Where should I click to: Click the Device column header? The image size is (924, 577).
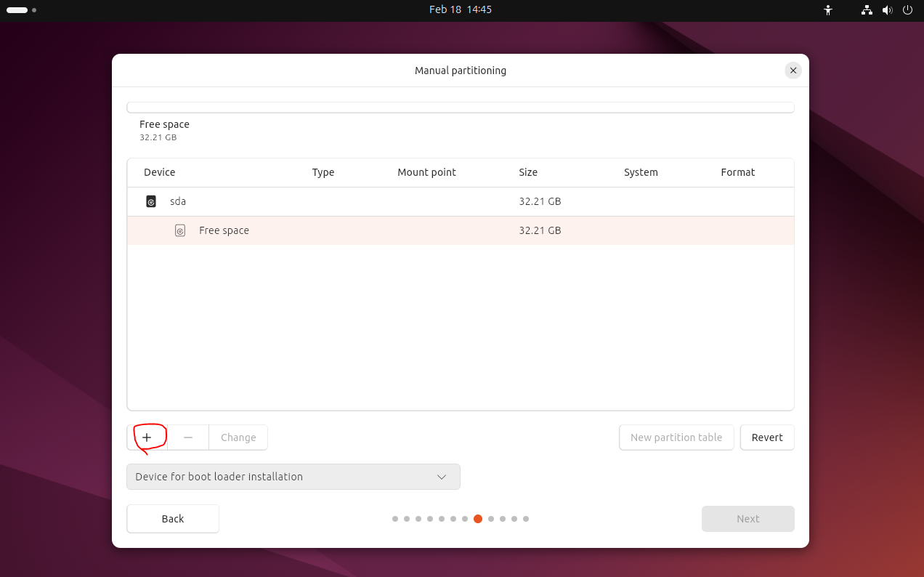[x=160, y=172]
